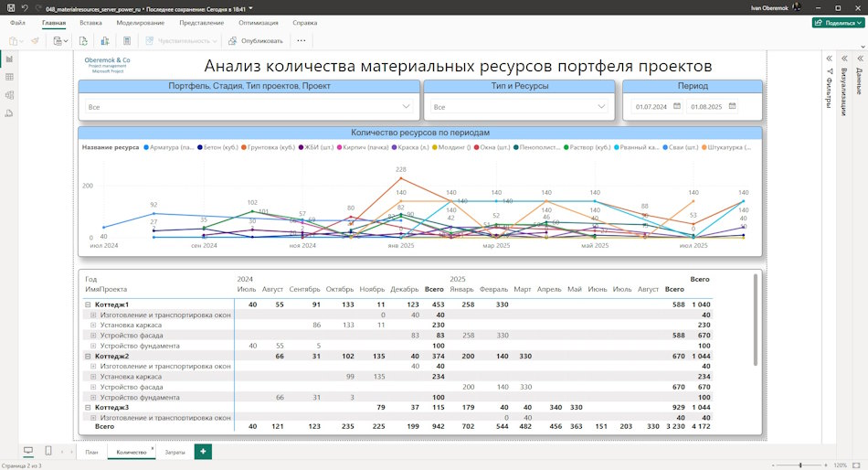Open the calendar picker for the end date
The height and width of the screenshot is (470, 868).
733,106
